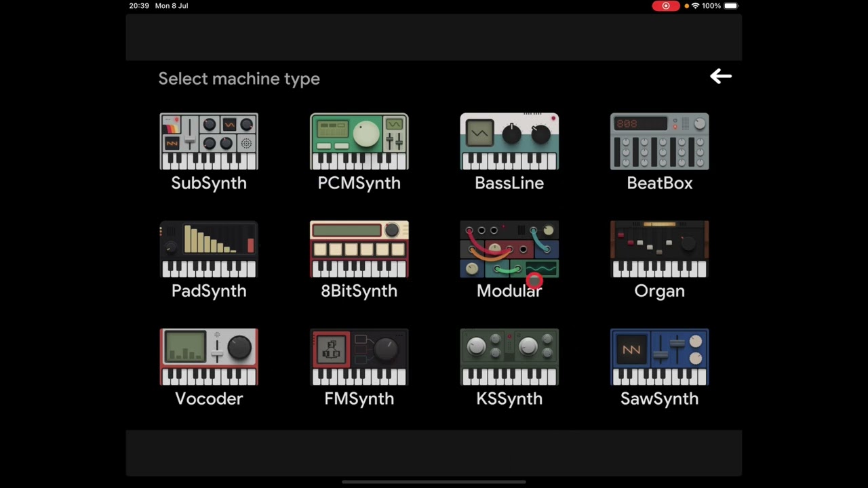Click the FMSynth label
The height and width of the screenshot is (488, 868).
point(359,399)
